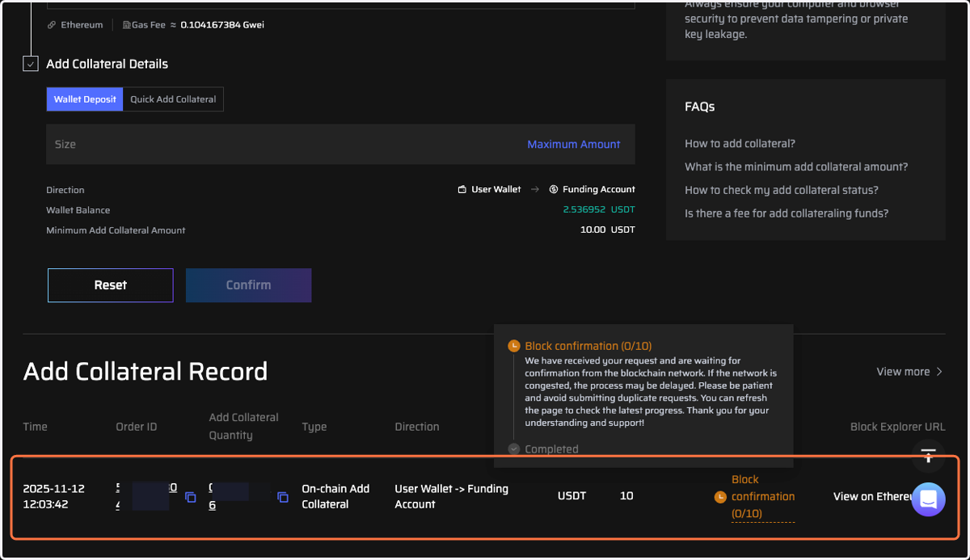The width and height of the screenshot is (970, 560).
Task: Click the Order ID column header
Action: point(136,427)
